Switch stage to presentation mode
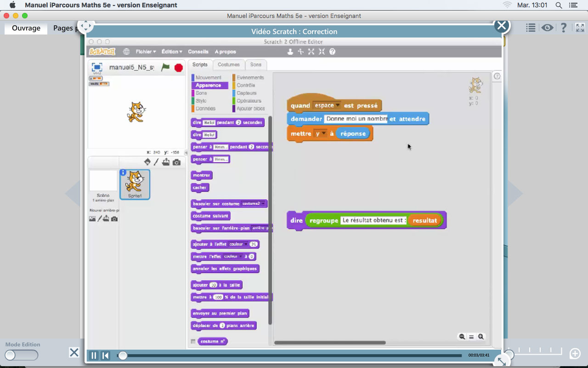This screenshot has height=368, width=588. point(97,67)
